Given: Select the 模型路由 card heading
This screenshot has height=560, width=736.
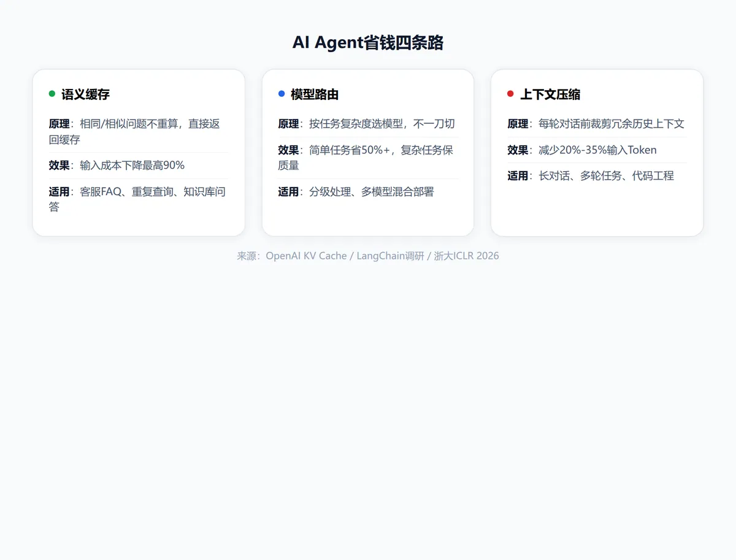Looking at the screenshot, I should (315, 94).
